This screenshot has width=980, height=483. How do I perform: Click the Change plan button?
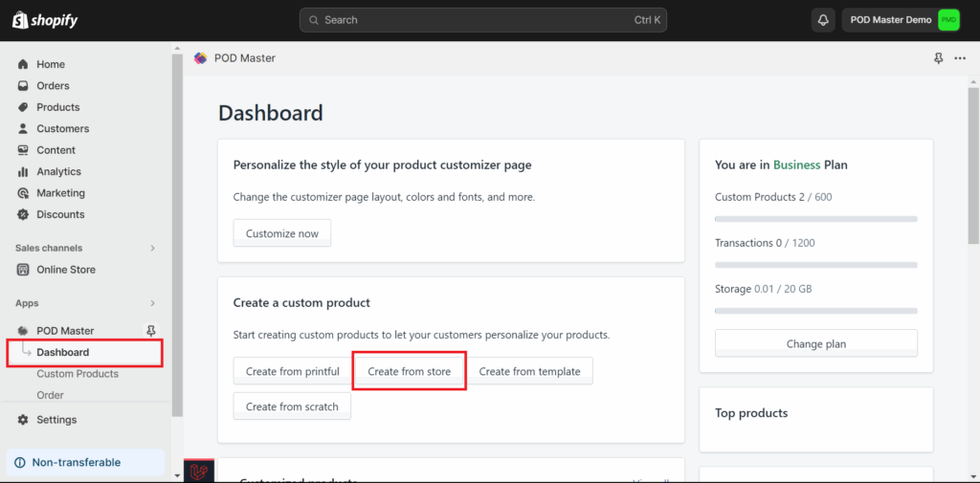click(x=816, y=343)
